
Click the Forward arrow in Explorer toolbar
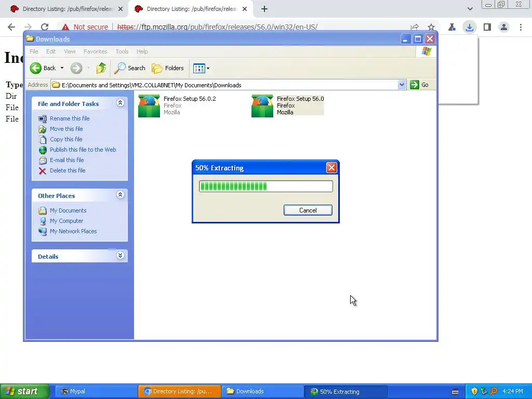coord(76,68)
